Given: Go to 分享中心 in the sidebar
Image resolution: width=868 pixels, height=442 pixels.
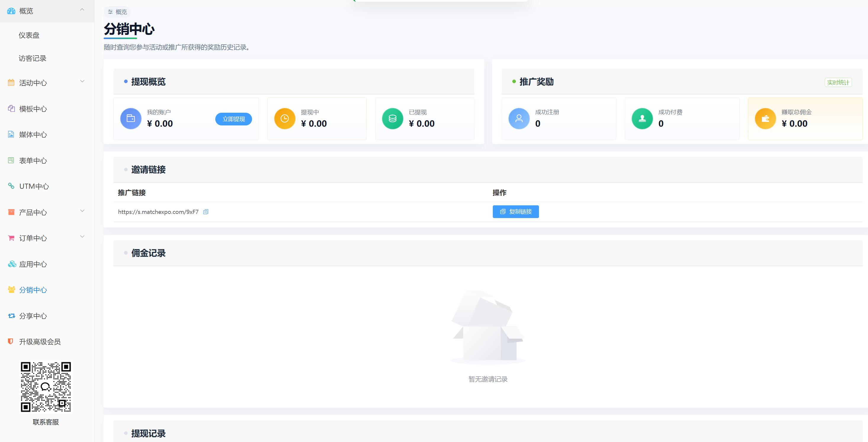Looking at the screenshot, I should coord(33,316).
